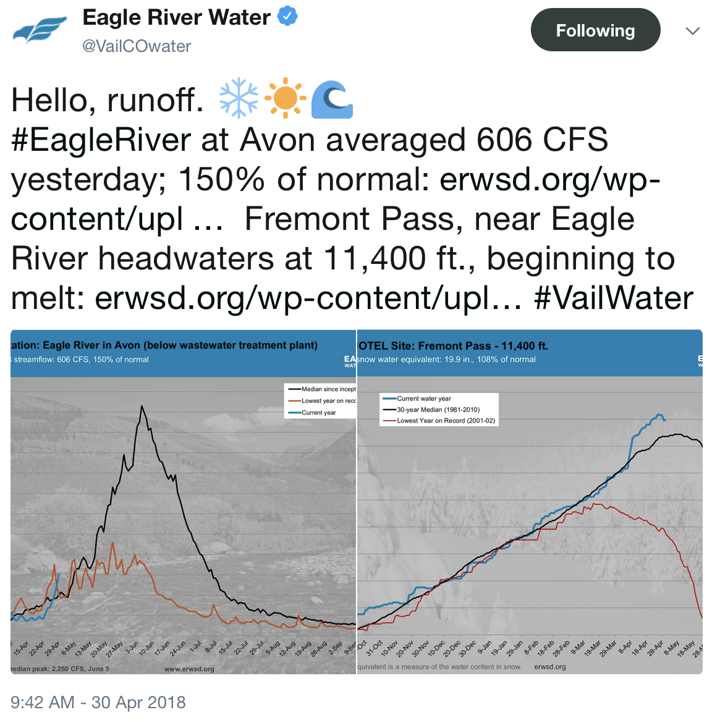The width and height of the screenshot is (707, 728).
Task: Click the sun emoji in the tweet
Action: pyautogui.click(x=285, y=98)
